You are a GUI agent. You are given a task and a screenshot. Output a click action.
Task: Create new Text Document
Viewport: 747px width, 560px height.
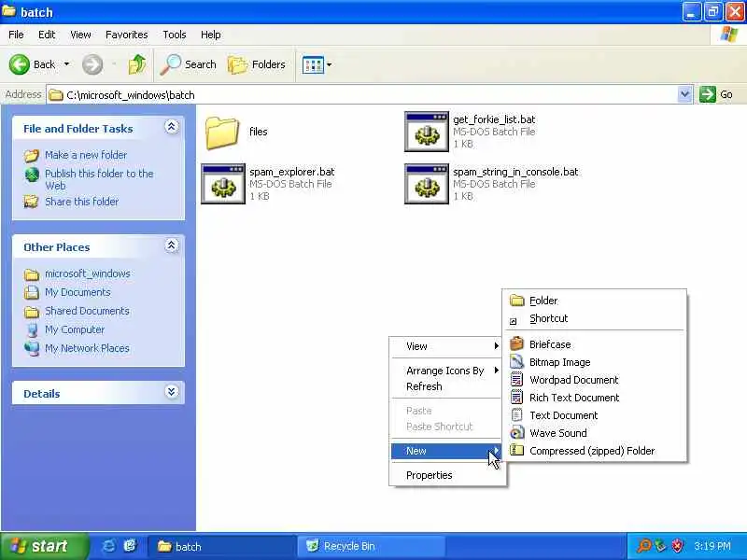coord(595,415)
